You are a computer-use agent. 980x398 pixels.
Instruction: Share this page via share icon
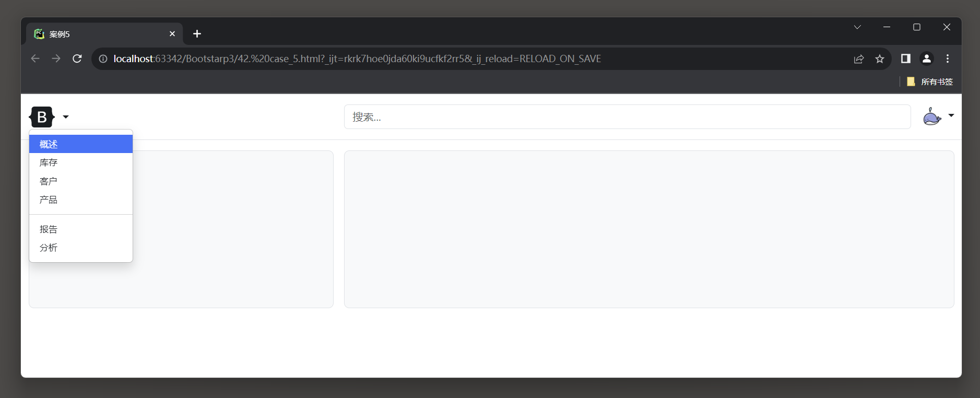click(859, 58)
